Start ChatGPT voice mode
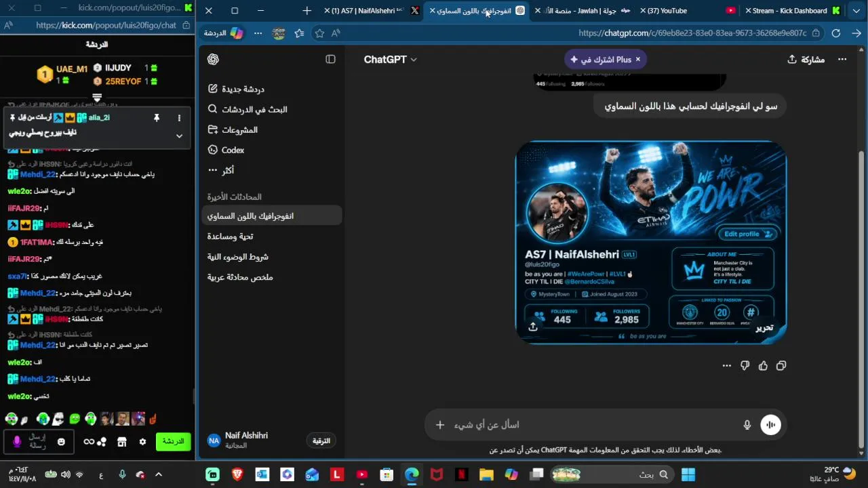The width and height of the screenshot is (868, 488). 770,425
